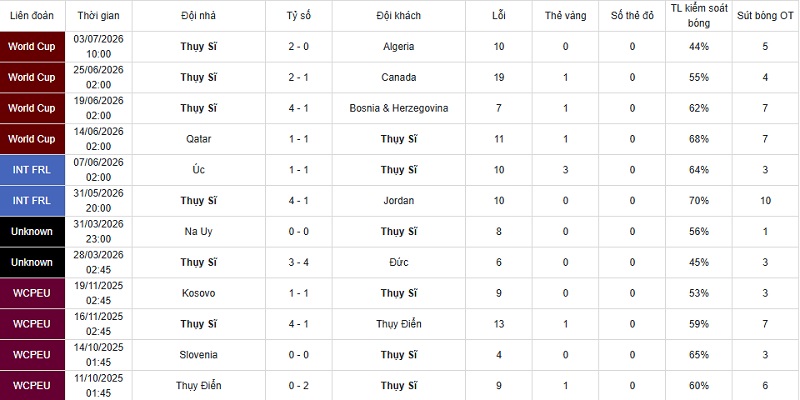This screenshot has height=400, width=800.
Task: Click the Algeria team name
Action: coord(398,47)
